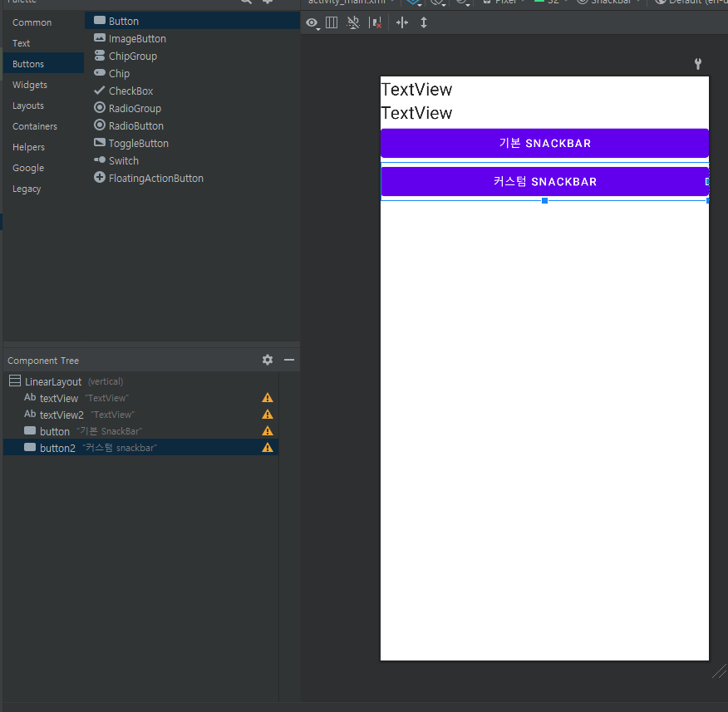Open the SnackBar theme dropdown

point(608,2)
